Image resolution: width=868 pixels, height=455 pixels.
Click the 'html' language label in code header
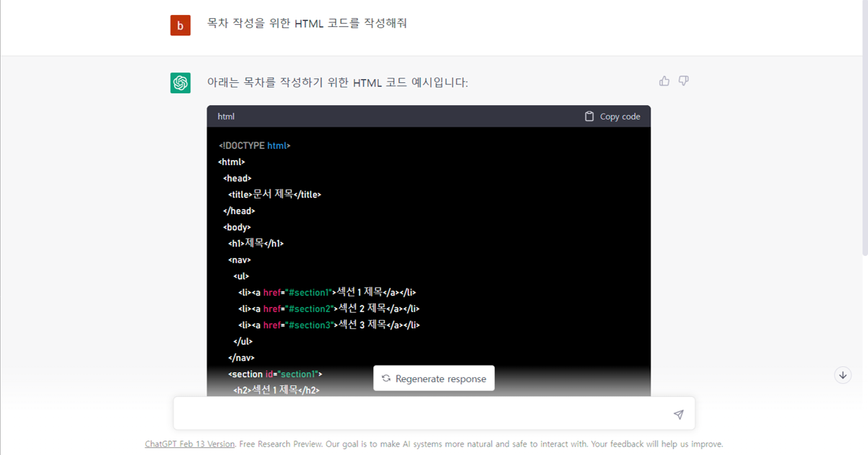pos(225,116)
